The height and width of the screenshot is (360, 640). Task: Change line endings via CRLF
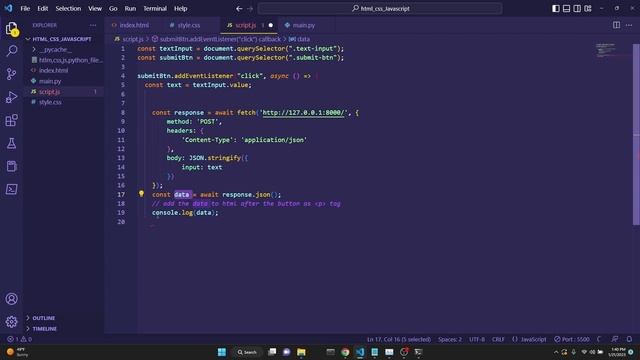pyautogui.click(x=498, y=339)
